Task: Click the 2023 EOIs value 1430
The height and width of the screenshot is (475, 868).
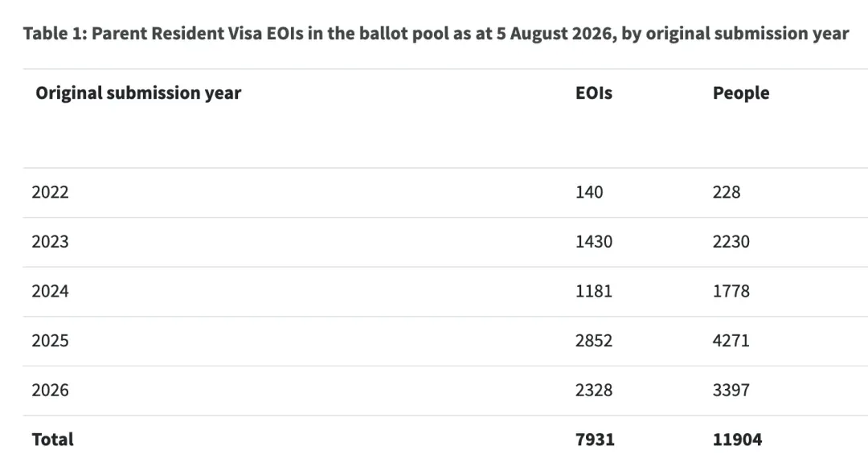Action: 594,242
